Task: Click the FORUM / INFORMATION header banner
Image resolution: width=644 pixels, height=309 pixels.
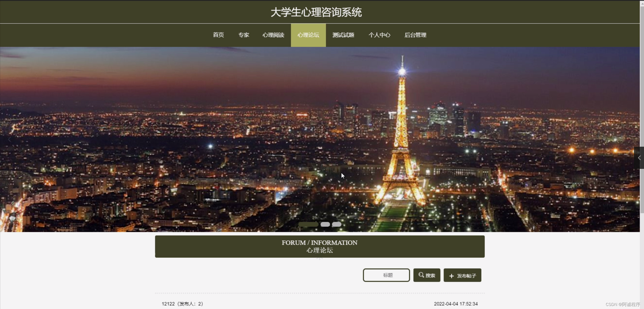Action: click(319, 246)
